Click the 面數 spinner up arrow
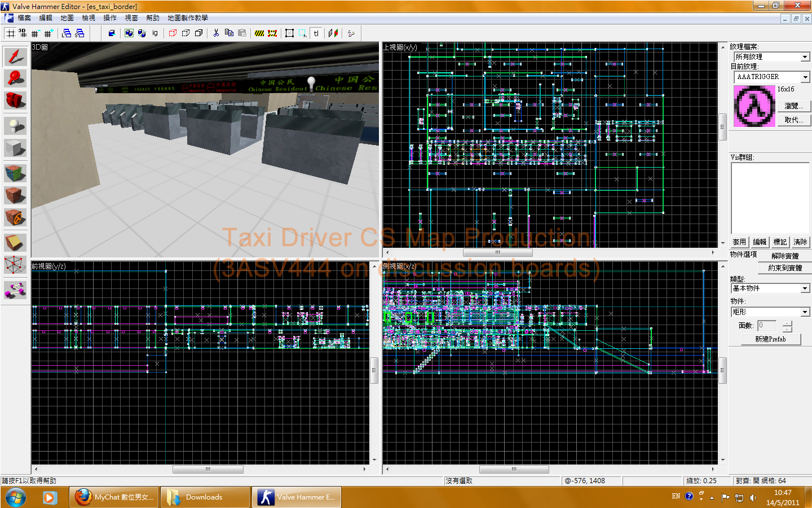 787,323
